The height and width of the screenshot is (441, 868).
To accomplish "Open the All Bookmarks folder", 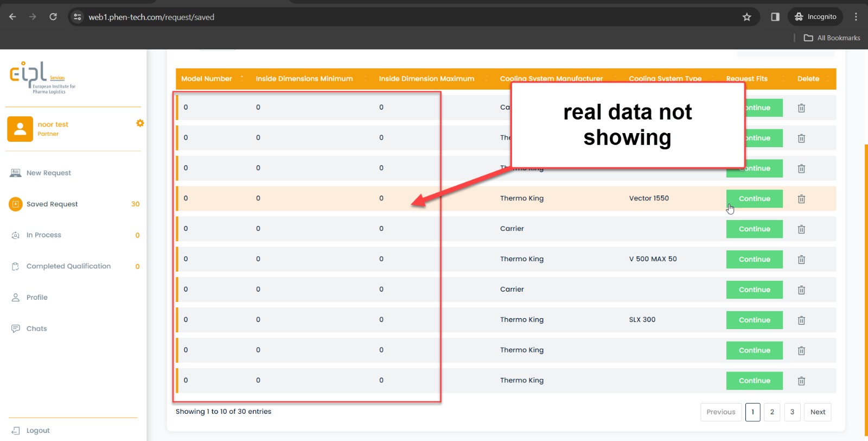I will point(832,38).
